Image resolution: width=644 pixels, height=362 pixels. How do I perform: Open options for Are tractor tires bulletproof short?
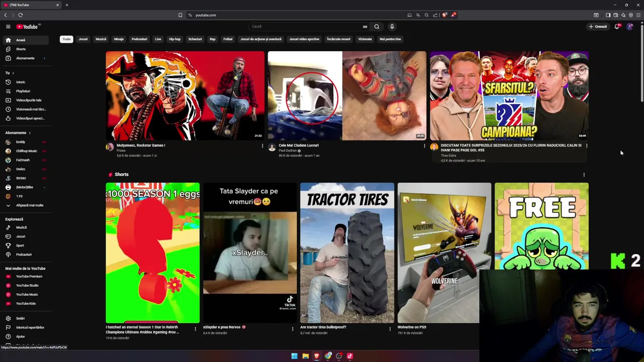[x=389, y=329]
